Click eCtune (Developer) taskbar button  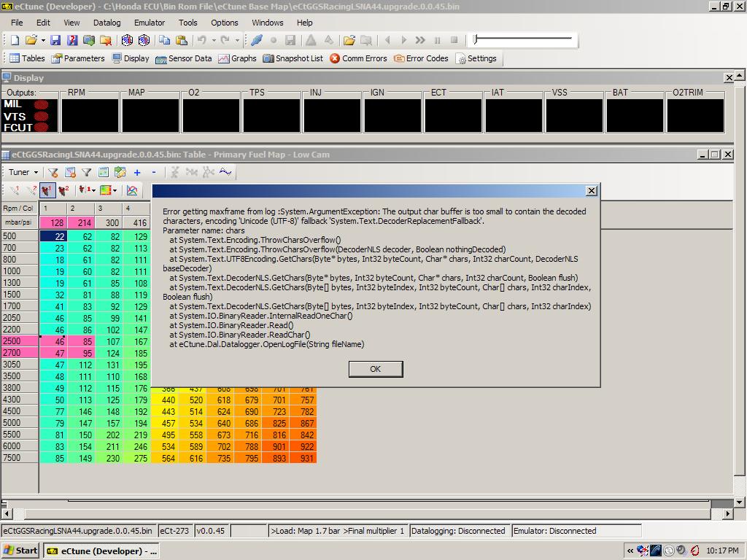(101, 551)
